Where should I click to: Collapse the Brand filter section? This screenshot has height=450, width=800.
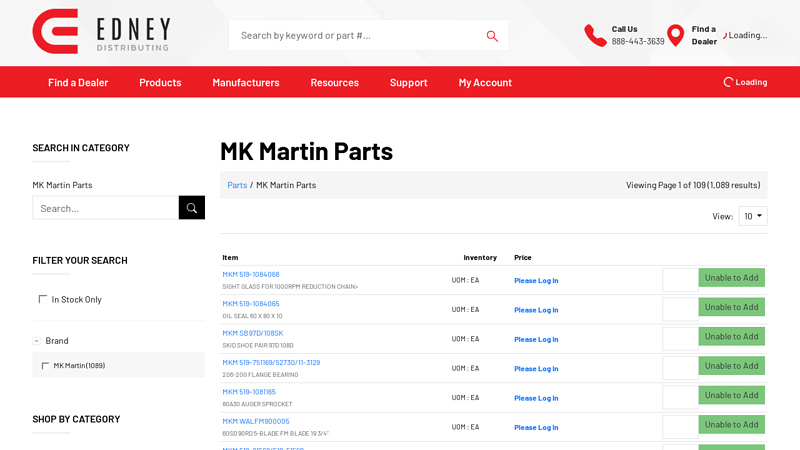[x=37, y=341]
